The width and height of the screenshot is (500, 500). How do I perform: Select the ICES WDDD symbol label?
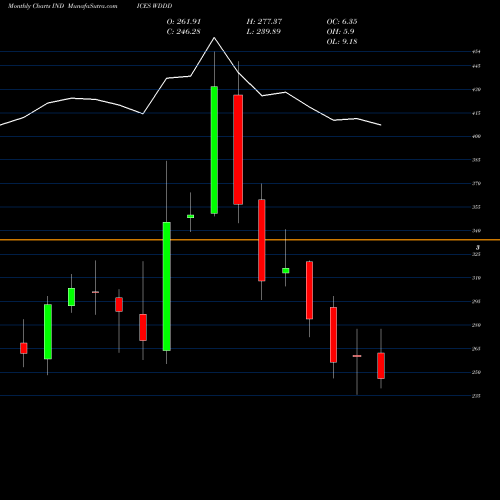pyautogui.click(x=154, y=6)
